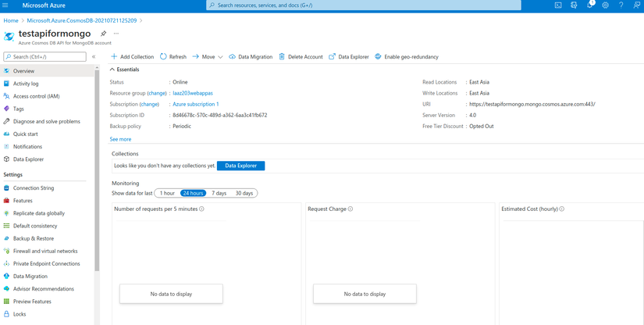644x325 pixels.
Task: Select the 1 hour time range
Action: [167, 193]
